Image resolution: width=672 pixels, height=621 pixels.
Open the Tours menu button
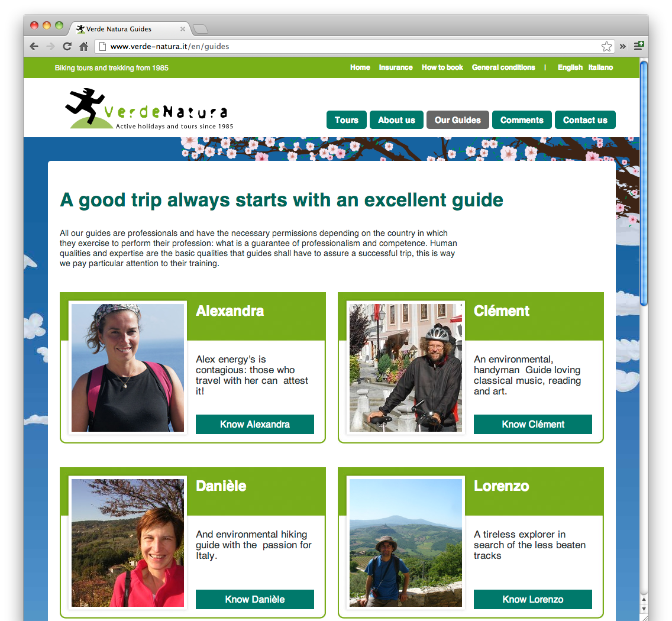pos(346,120)
